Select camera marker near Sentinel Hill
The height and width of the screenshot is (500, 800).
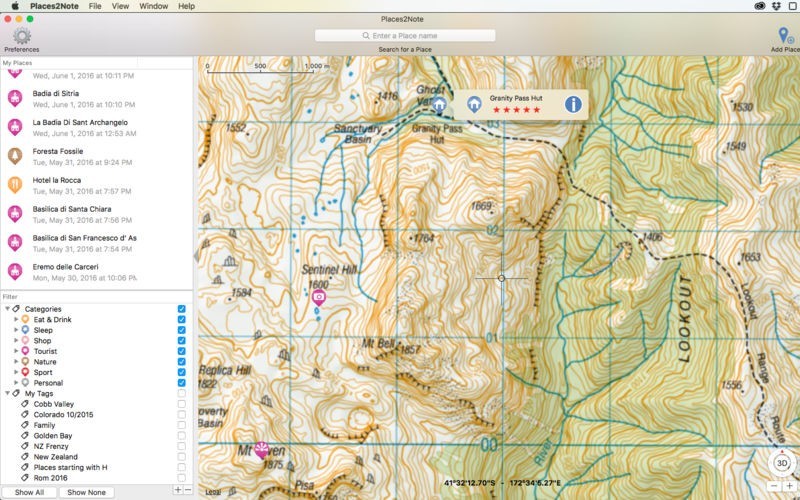(319, 297)
